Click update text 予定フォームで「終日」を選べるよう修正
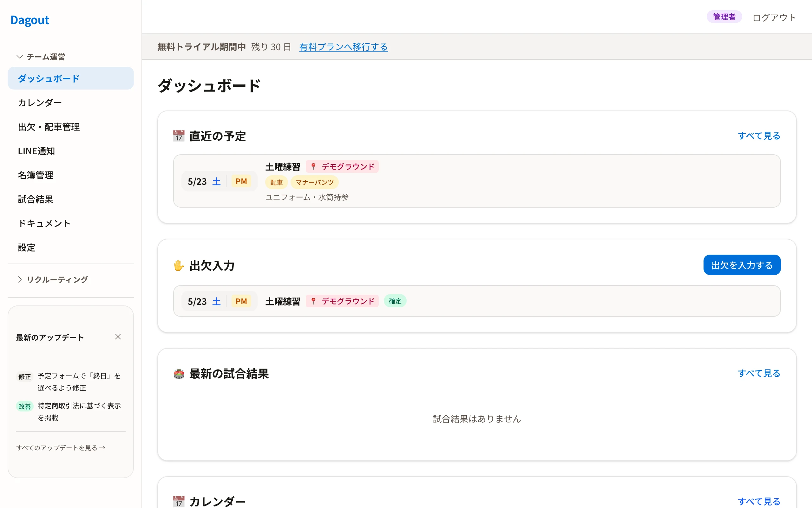This screenshot has height=508, width=812. [79, 382]
